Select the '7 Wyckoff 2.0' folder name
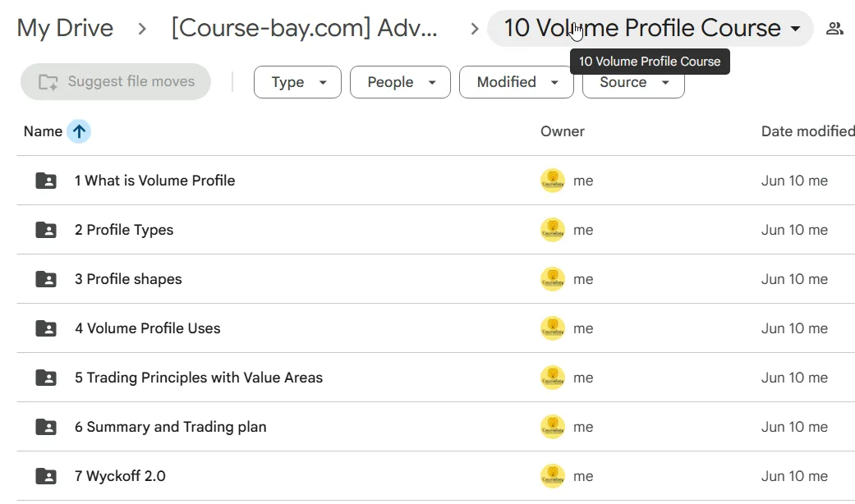855x504 pixels. (120, 476)
